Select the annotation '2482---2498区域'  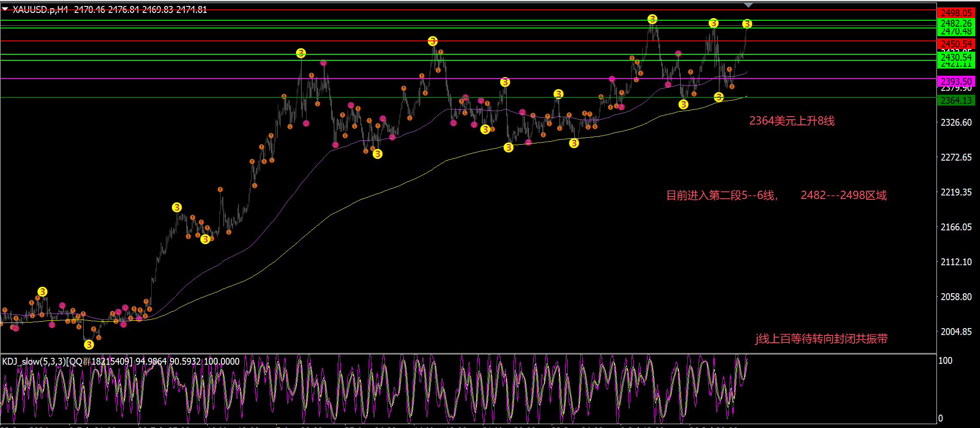tap(843, 195)
